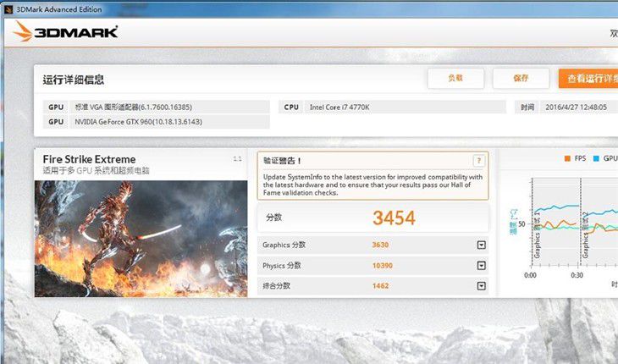Click the Graphics test 1 chart marker

pos(537,234)
